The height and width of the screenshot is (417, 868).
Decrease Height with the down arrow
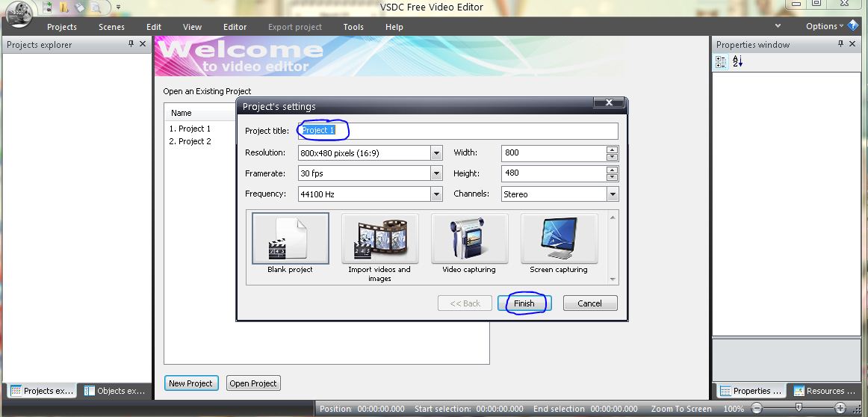point(612,177)
